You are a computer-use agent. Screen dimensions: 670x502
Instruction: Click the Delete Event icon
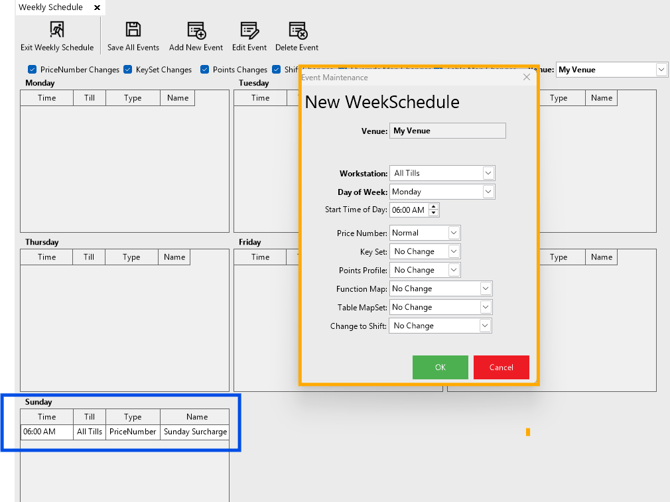[297, 31]
